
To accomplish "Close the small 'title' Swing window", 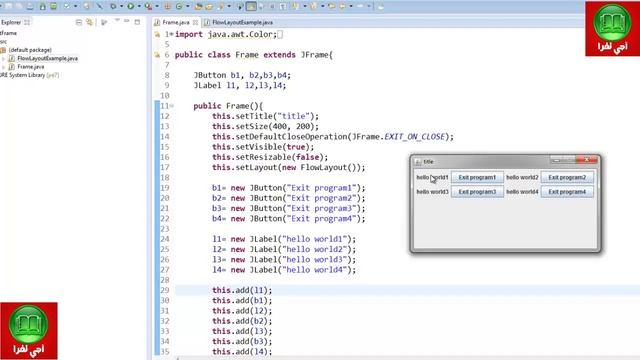I will click(587, 160).
